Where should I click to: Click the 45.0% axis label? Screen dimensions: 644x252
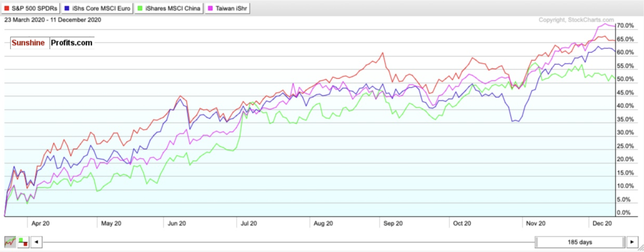click(x=625, y=92)
